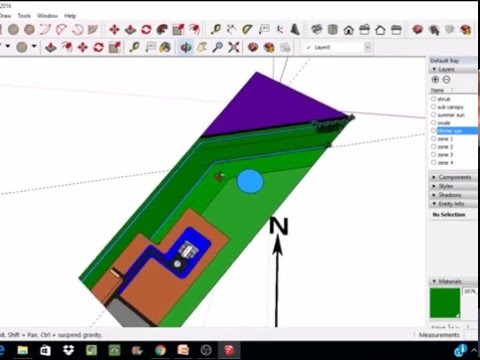Viewport: 480px width, 360px height.
Task: Activate the Follow Me tool
Action: pos(162,30)
